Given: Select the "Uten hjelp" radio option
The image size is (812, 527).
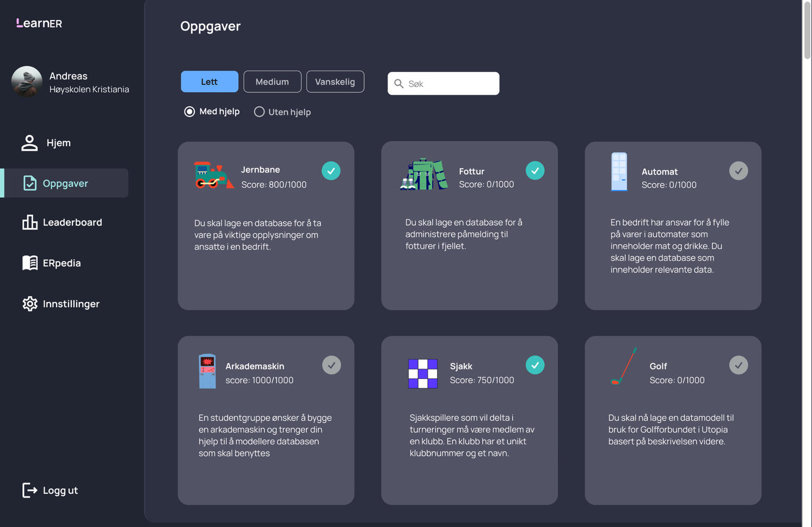Looking at the screenshot, I should [x=259, y=112].
